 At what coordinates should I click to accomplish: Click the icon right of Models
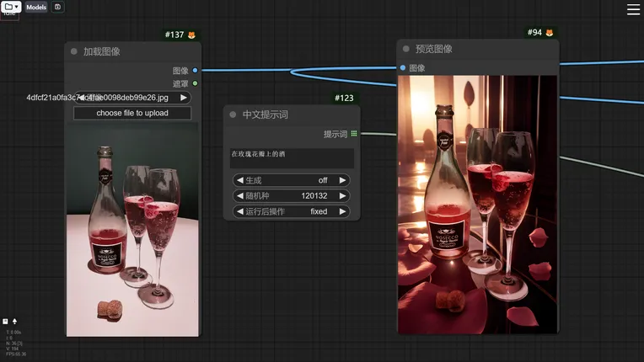coord(57,7)
